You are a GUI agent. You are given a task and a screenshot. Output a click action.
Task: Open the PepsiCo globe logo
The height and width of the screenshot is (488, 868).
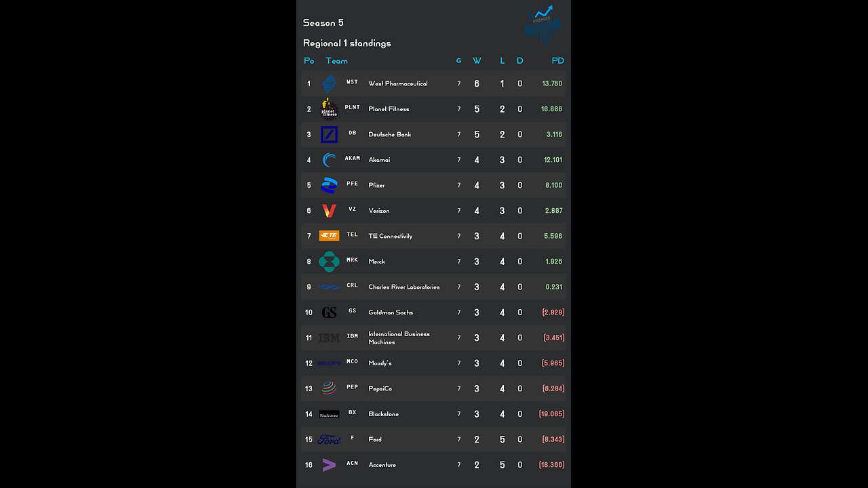[329, 388]
